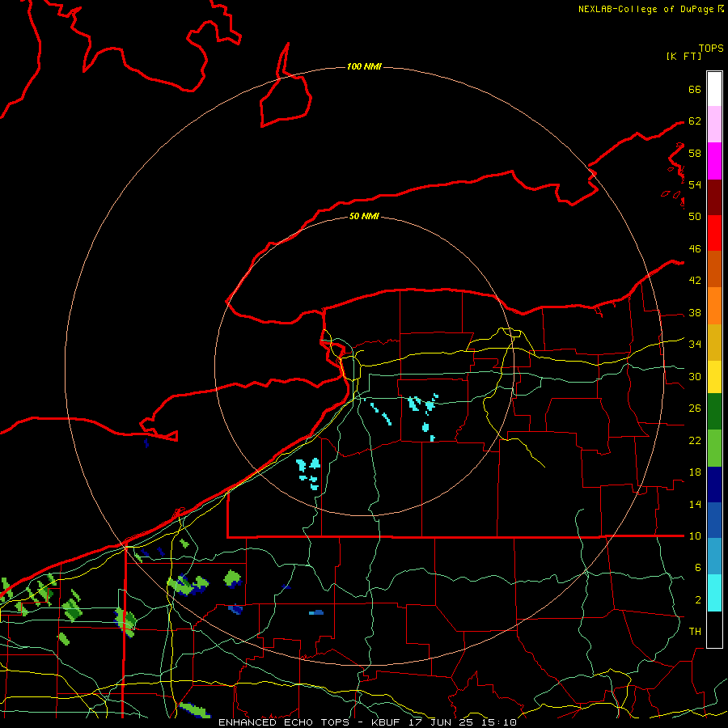This screenshot has width=728, height=728.
Task: Pick the light green legend swatch
Action: click(x=714, y=448)
